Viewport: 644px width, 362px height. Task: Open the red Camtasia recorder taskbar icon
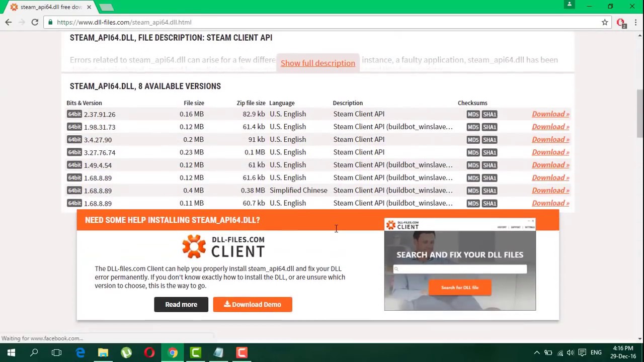[242, 352]
